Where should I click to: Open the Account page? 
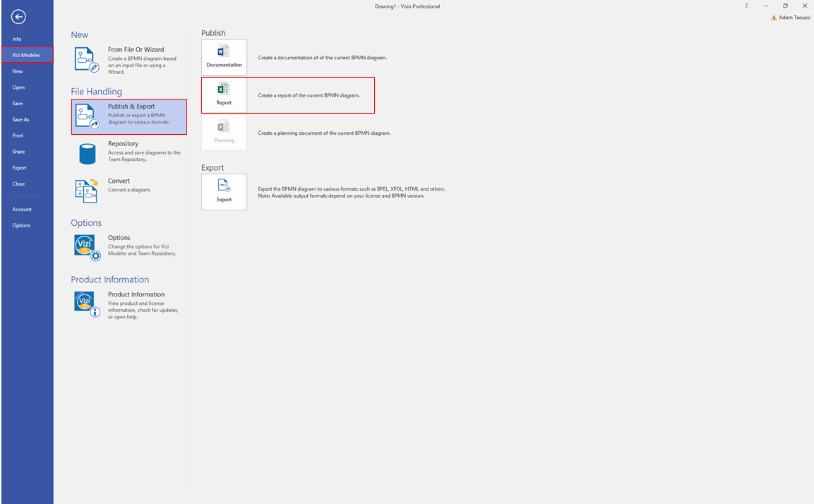pyautogui.click(x=22, y=209)
